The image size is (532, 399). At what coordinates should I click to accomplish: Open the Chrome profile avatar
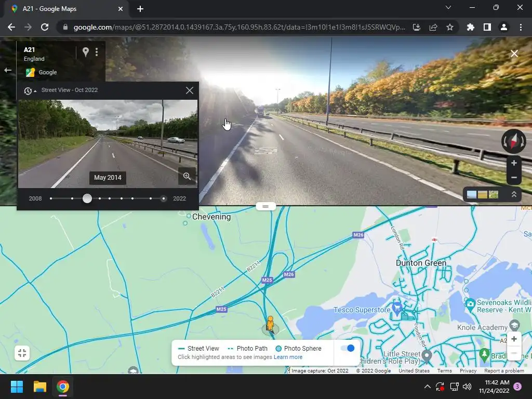(x=504, y=27)
